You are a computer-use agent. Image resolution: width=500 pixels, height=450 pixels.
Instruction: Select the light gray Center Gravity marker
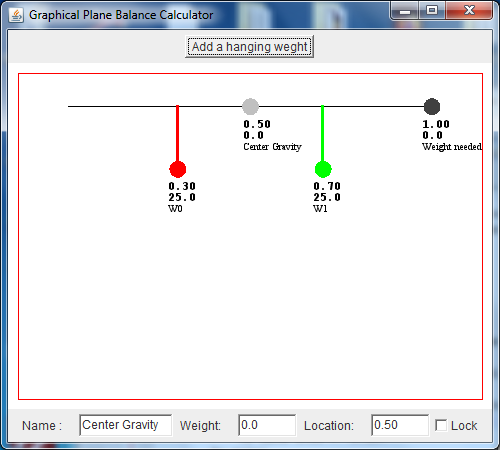(250, 107)
